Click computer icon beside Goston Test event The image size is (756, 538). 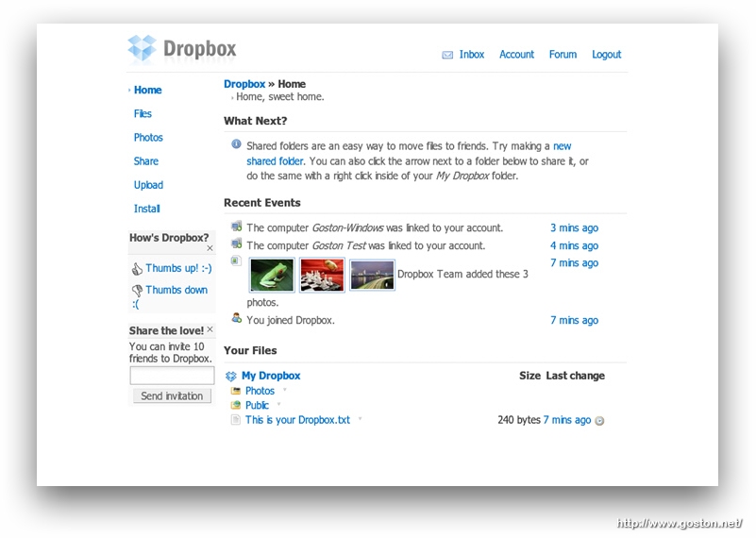pyautogui.click(x=236, y=244)
